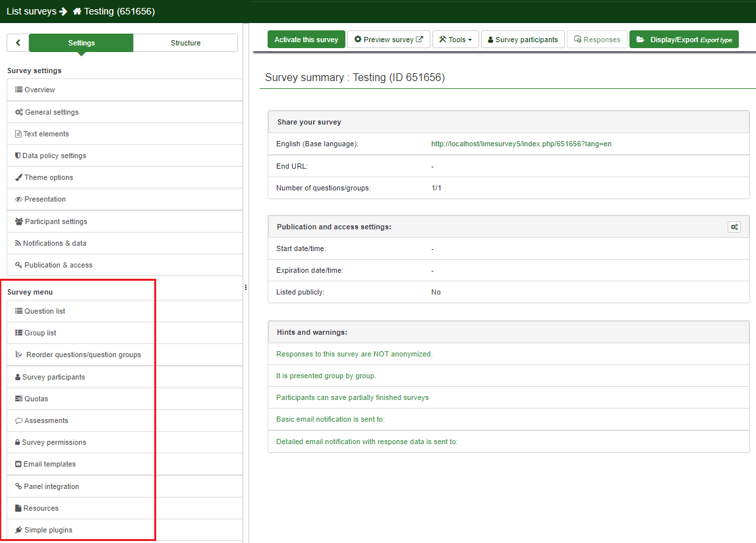Select the Settings tab
The width and height of the screenshot is (756, 543).
pos(81,43)
